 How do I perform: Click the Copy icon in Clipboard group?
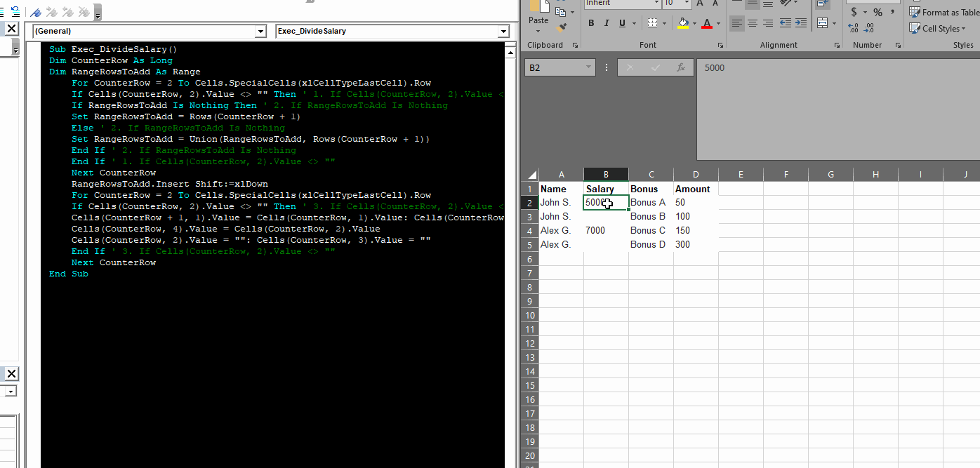[x=559, y=11]
